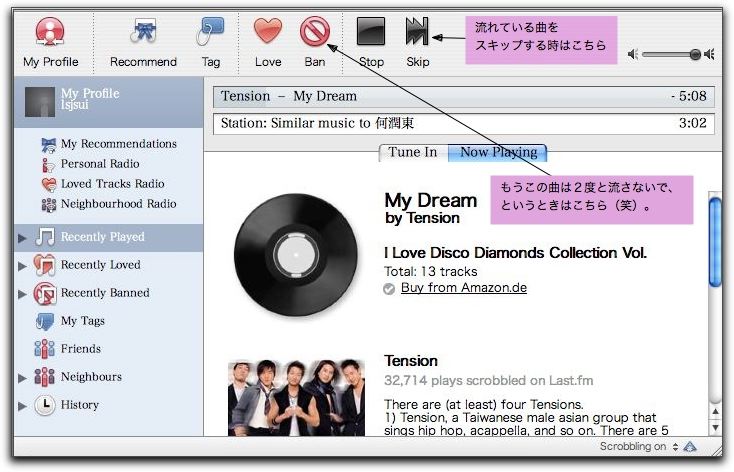Mute using the quiet speaker icon
734x472 pixels.
[633, 54]
